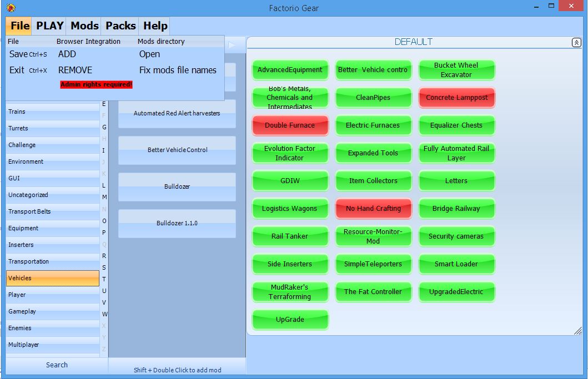Viewport: 588px width, 379px height.
Task: Toggle the Double Furnace mod
Action: tap(290, 125)
